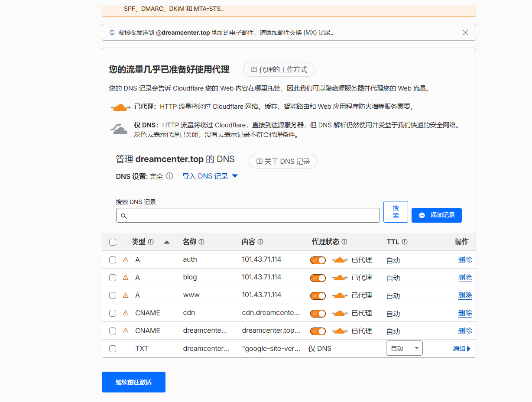The image size is (532, 402).
Task: Click orange cloud icon in cdn row
Action: [x=340, y=313]
